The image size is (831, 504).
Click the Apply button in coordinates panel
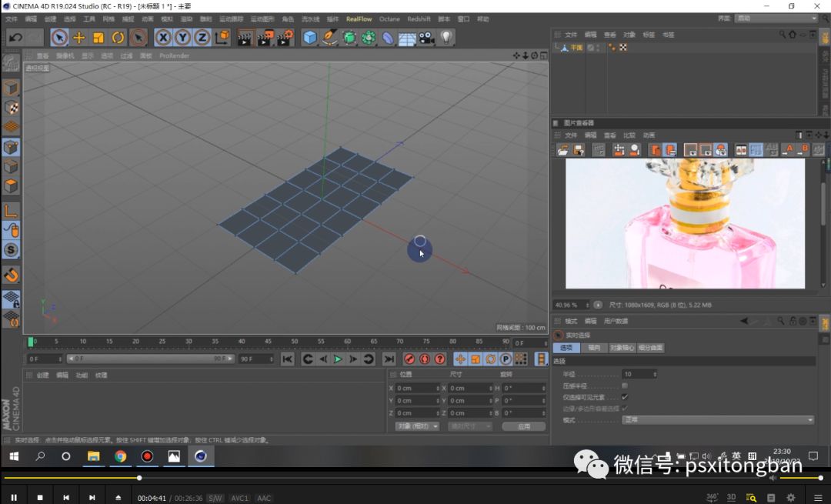(523, 426)
